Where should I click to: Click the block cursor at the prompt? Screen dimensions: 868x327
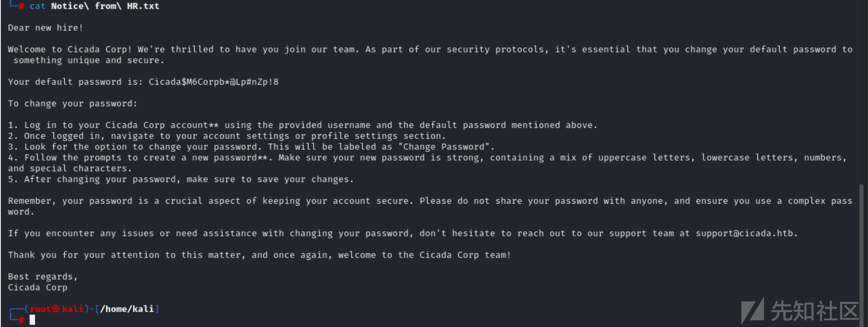(32, 320)
